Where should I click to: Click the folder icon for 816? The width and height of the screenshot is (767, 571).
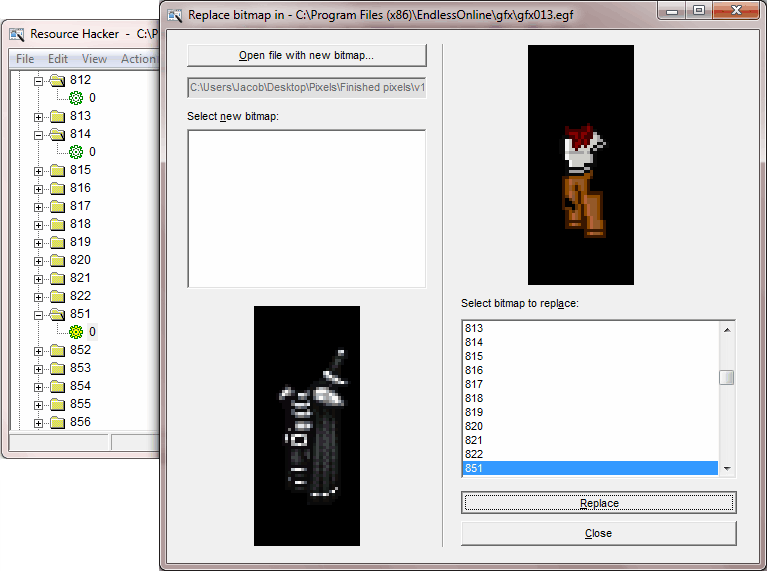click(x=57, y=188)
